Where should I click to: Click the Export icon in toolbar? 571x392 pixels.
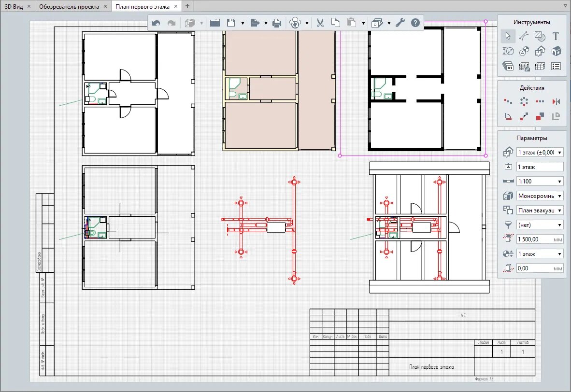click(x=255, y=23)
